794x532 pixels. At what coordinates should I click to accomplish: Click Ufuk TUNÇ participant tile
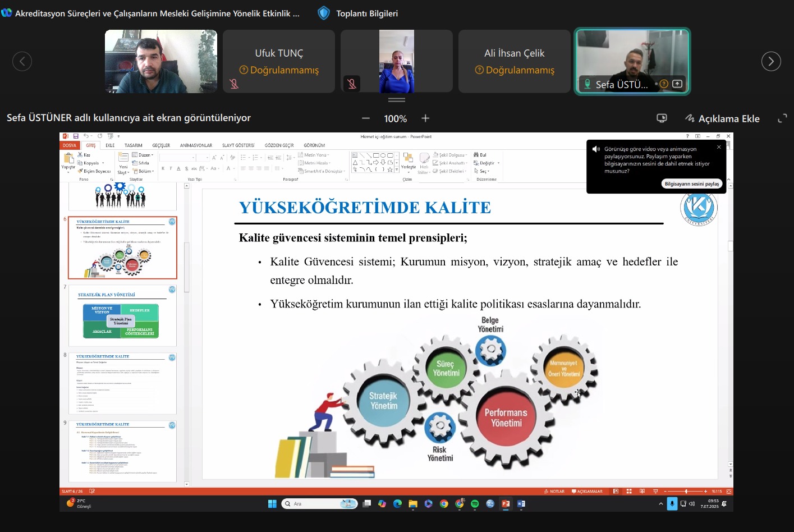coord(279,61)
